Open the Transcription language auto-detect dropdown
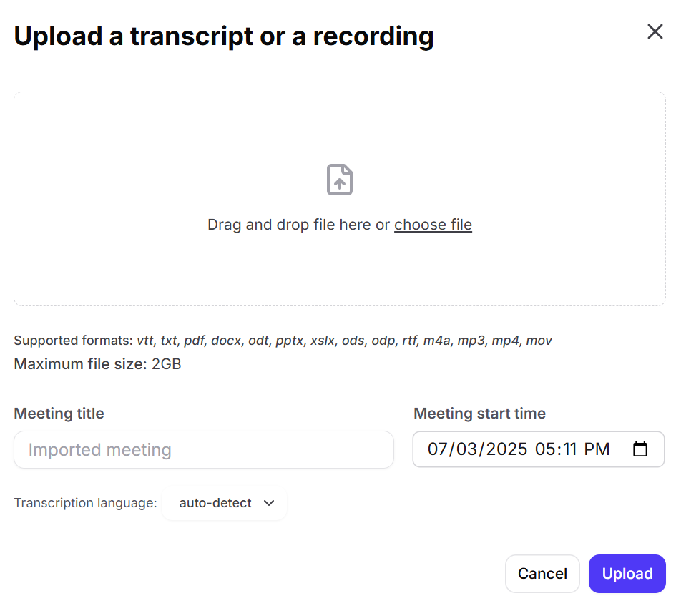Viewport: 681px width, 616px height. click(225, 503)
